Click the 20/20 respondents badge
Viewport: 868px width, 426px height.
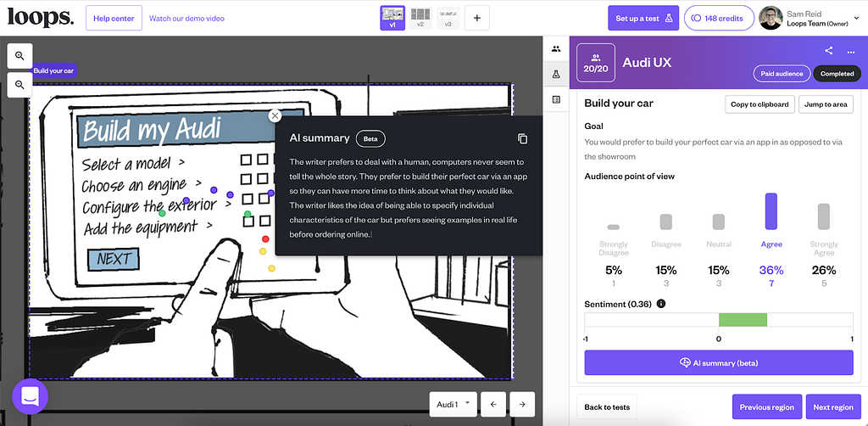596,63
